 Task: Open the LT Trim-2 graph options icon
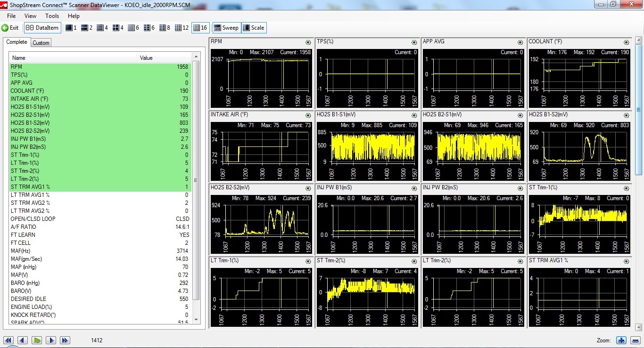click(x=520, y=261)
